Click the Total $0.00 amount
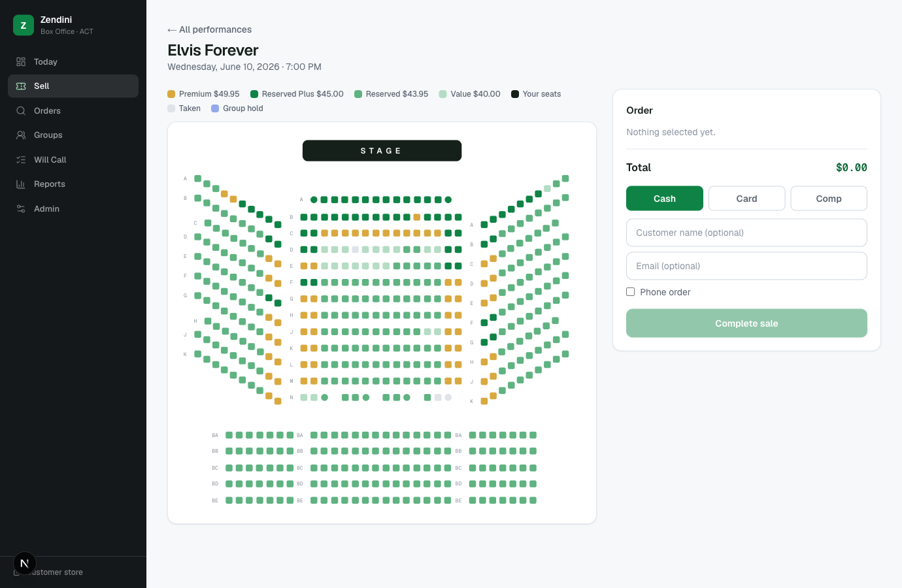Image resolution: width=902 pixels, height=588 pixels. click(851, 168)
